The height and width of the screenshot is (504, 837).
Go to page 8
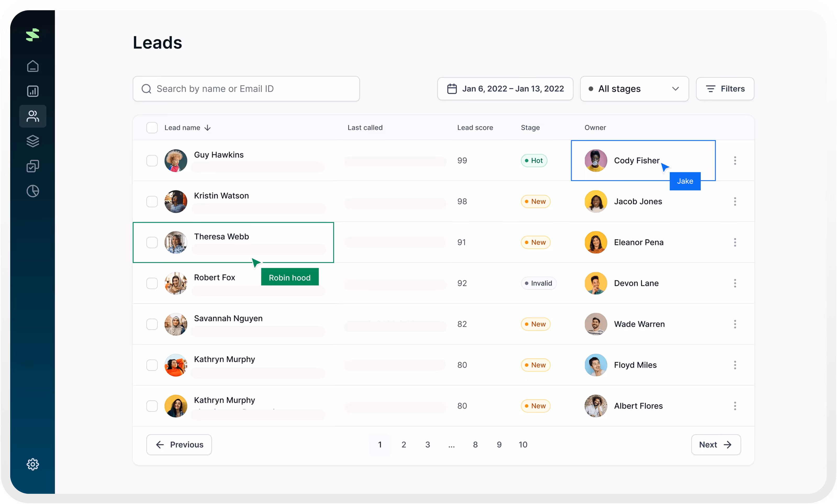coord(475,445)
